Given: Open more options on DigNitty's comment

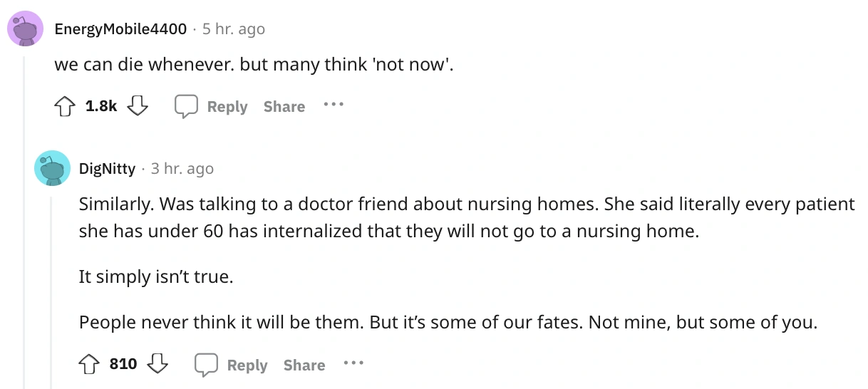Looking at the screenshot, I should [353, 363].
